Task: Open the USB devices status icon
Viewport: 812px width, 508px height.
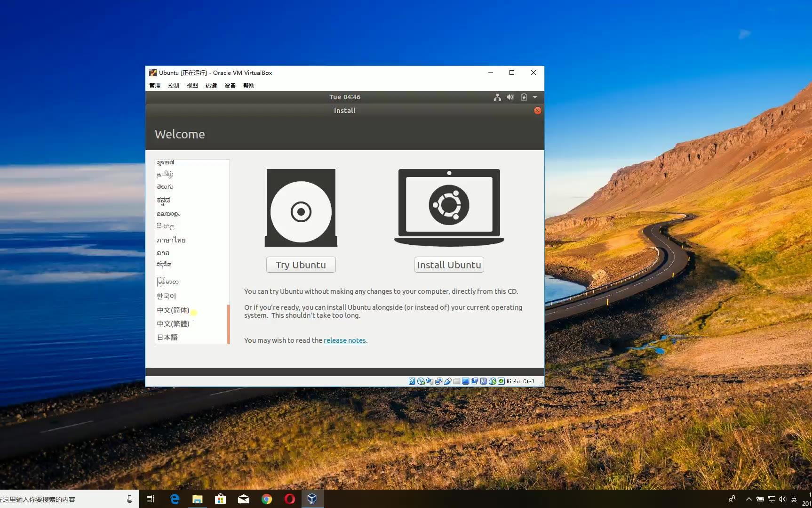Action: (448, 381)
